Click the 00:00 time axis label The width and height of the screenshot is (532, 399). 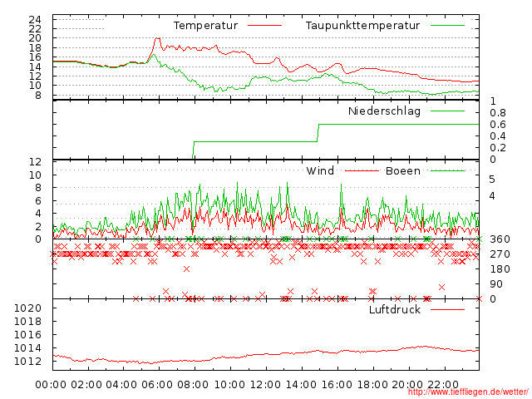click(51, 385)
